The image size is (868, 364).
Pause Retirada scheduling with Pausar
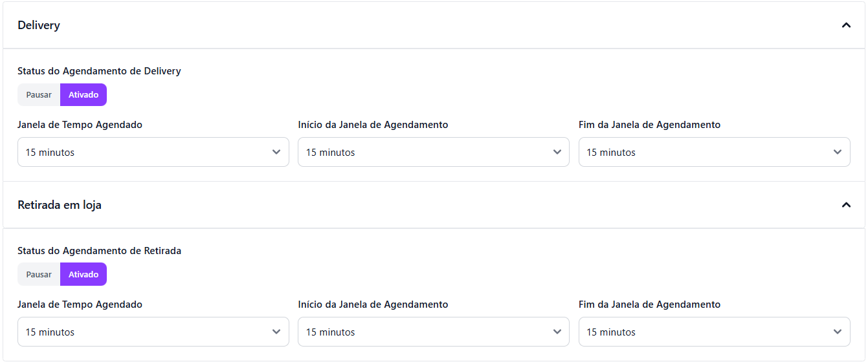click(x=39, y=275)
